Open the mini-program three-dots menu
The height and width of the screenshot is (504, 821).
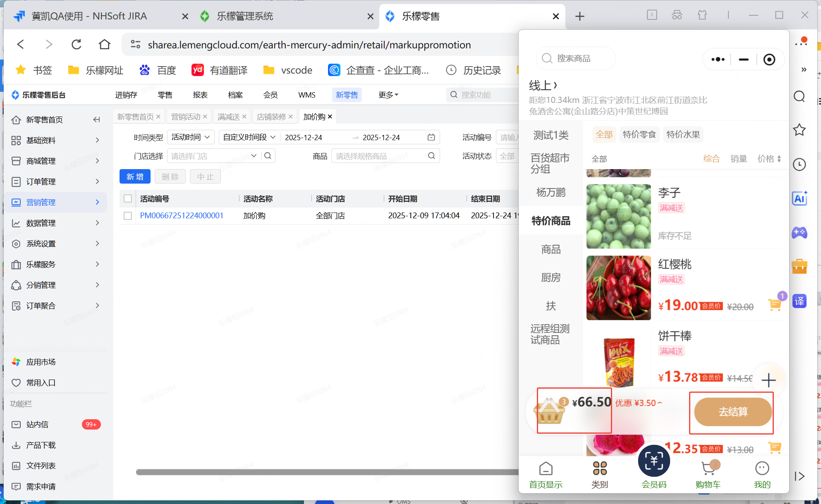(x=718, y=60)
